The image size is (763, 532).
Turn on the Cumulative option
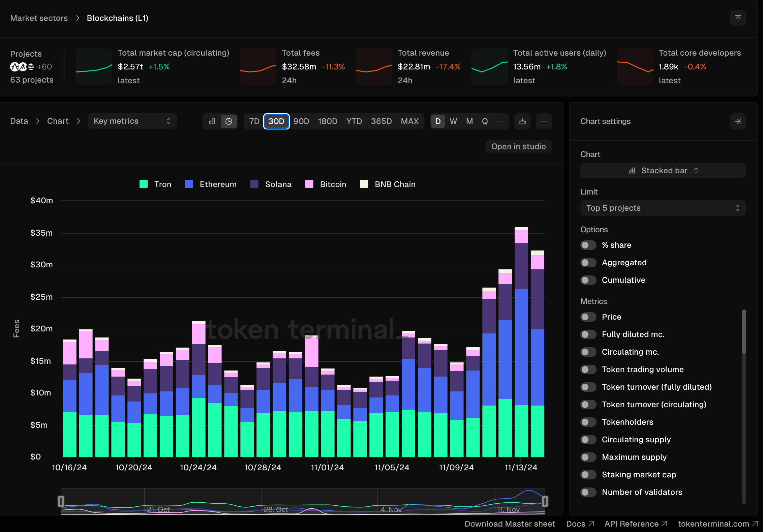point(588,280)
